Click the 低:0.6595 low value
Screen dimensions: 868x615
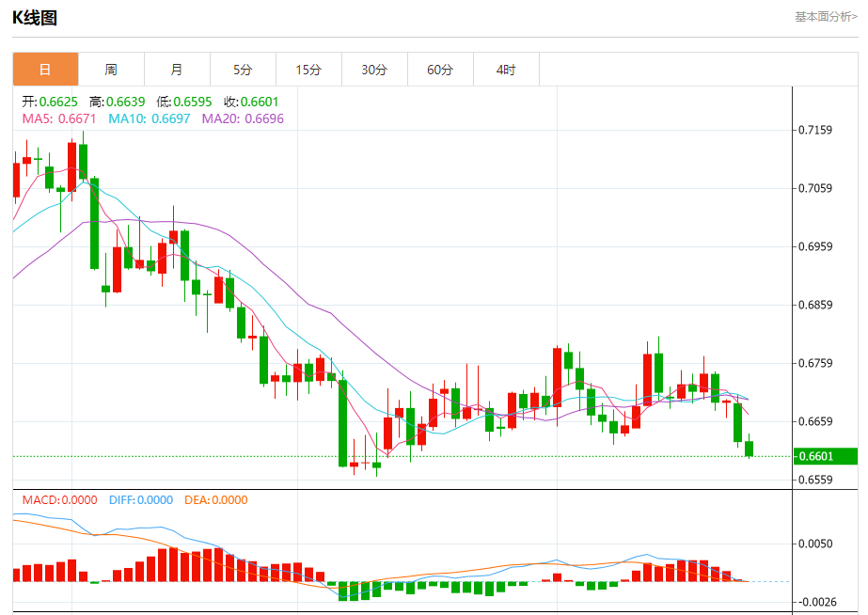coord(184,102)
